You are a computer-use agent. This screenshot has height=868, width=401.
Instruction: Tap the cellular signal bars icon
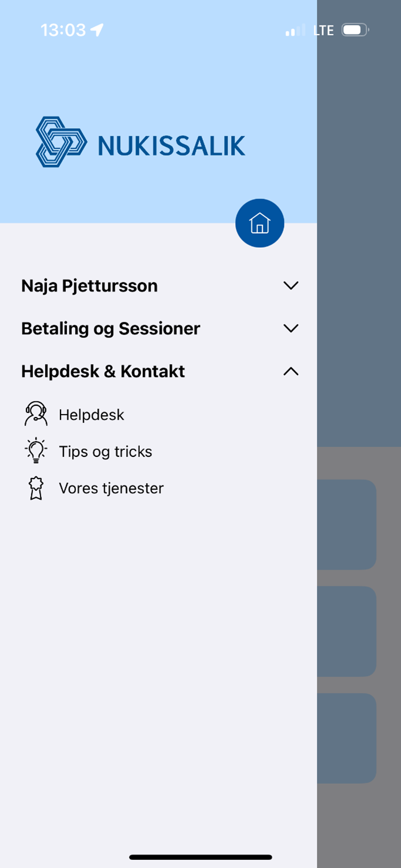295,30
